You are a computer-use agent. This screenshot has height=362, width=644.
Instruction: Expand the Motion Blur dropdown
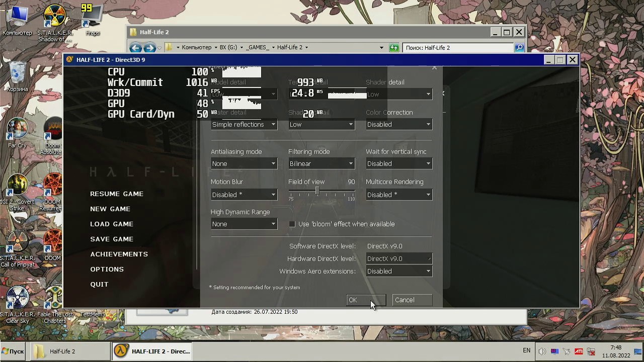244,195
